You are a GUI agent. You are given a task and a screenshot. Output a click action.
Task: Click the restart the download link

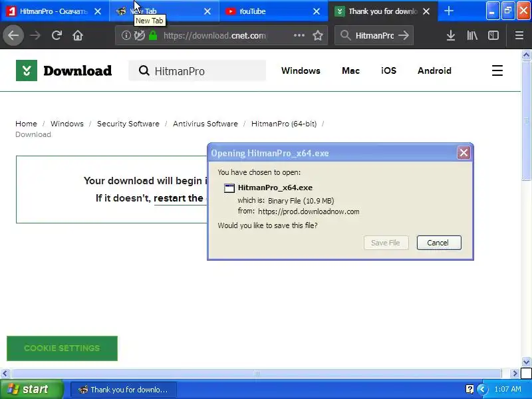179,198
